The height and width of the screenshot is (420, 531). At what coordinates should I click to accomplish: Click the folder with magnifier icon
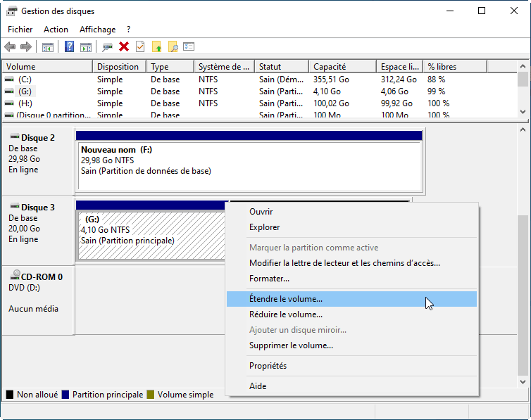(x=173, y=47)
